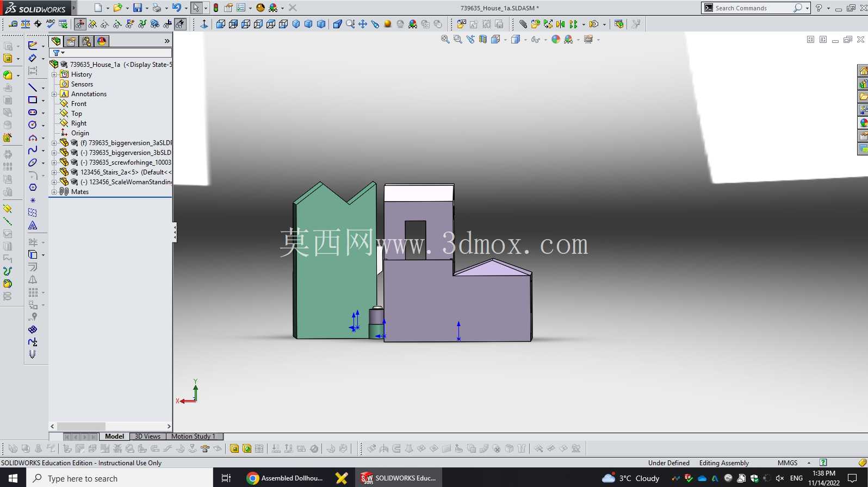Run the ABC Spell Check tool
This screenshot has height=487, width=868.
pyautogui.click(x=51, y=23)
